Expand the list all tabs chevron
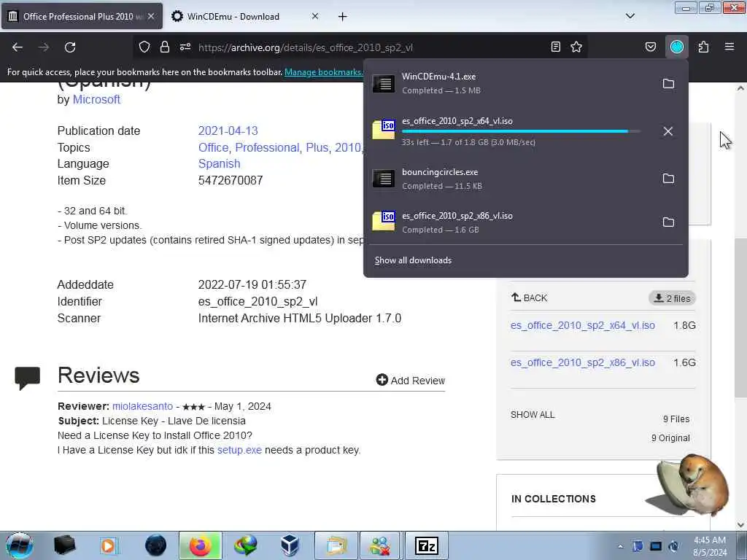Viewport: 747px width, 560px height. coord(630,16)
